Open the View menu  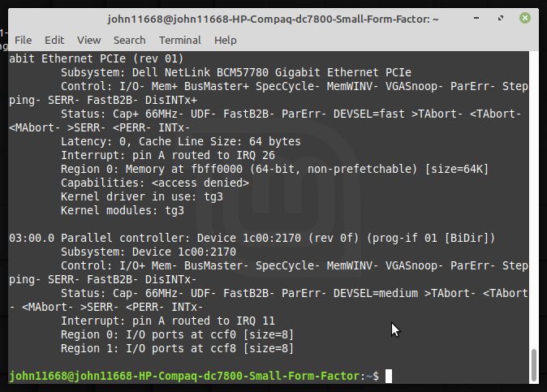pyautogui.click(x=88, y=40)
